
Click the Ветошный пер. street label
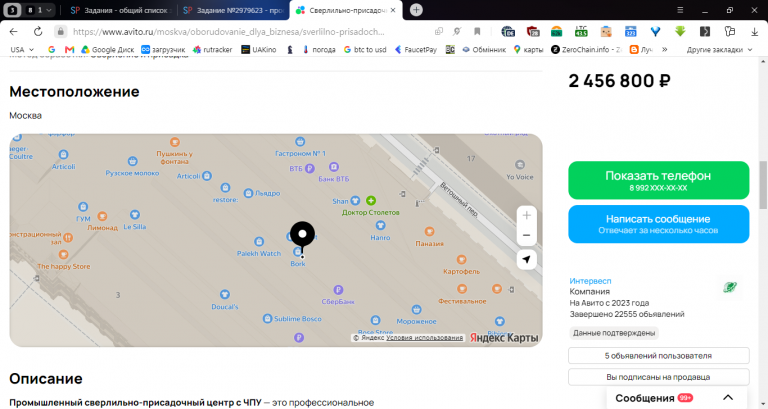(x=458, y=199)
